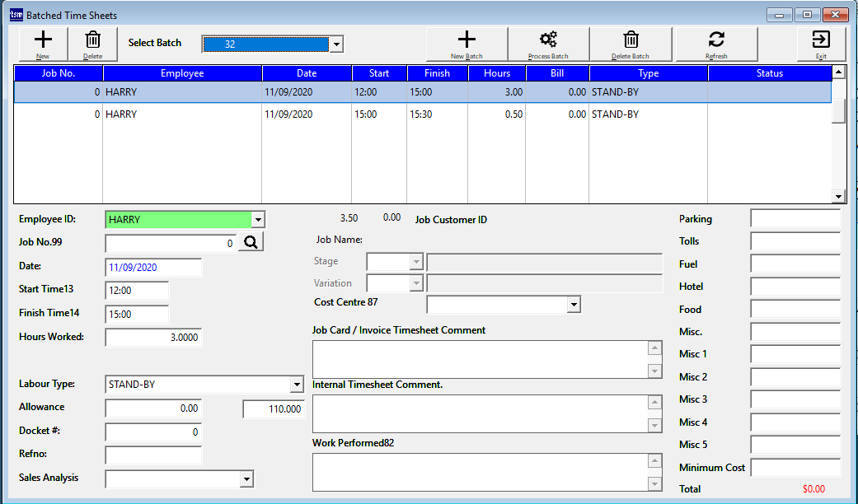Select the 15:00 to 15:30 HARRY row
Viewport: 858px width, 504px height.
[x=330, y=114]
